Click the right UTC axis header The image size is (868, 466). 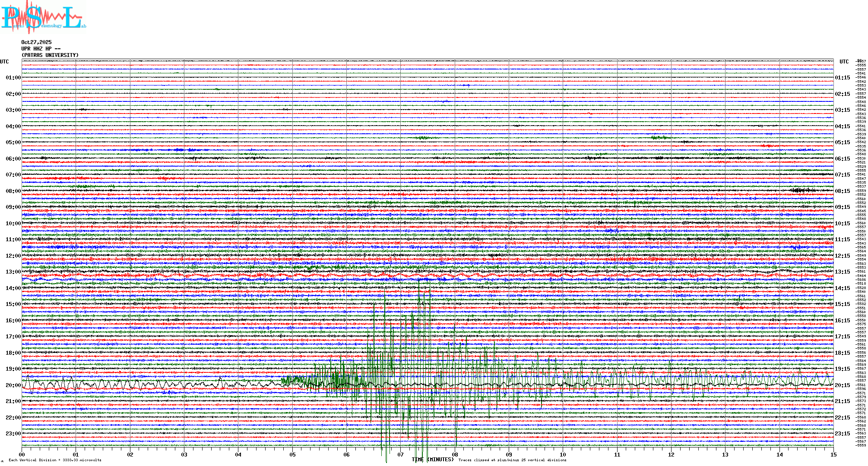point(844,62)
